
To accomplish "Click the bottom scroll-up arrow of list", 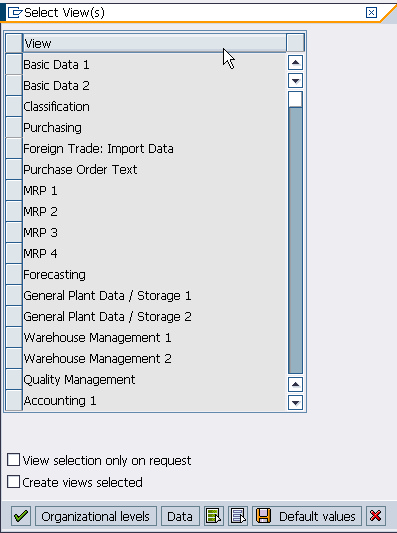I will pyautogui.click(x=295, y=384).
